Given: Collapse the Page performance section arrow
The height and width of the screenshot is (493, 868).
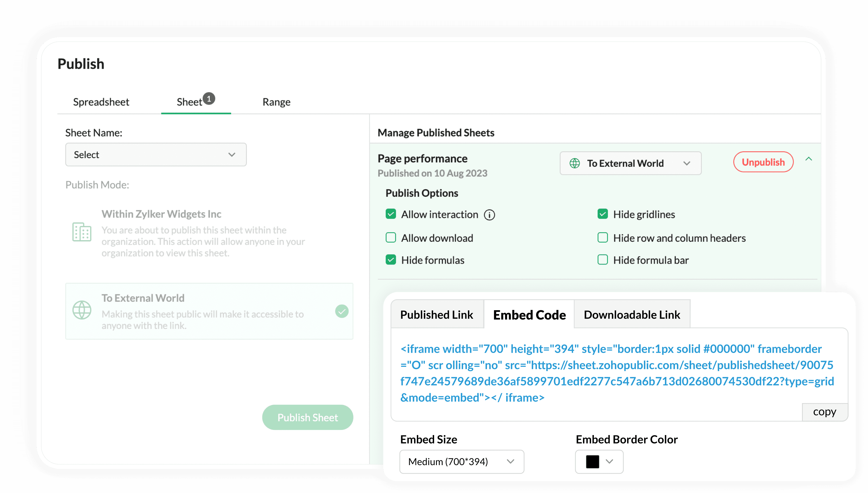Looking at the screenshot, I should point(808,159).
